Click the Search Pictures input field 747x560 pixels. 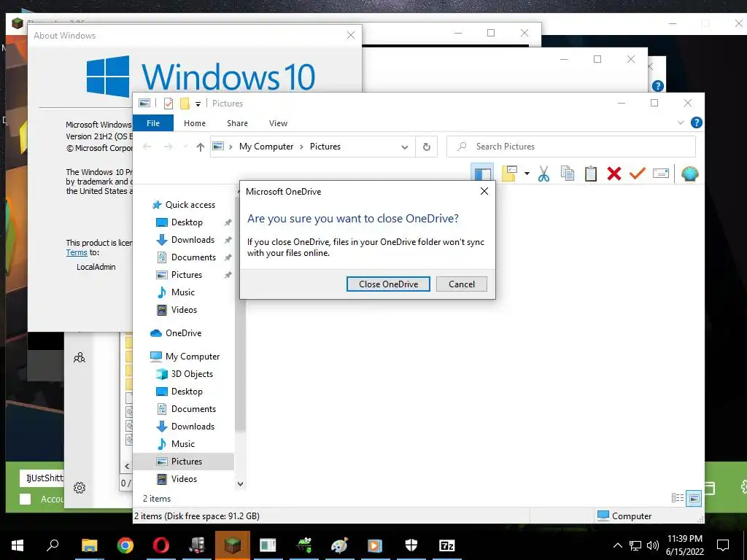click(570, 147)
